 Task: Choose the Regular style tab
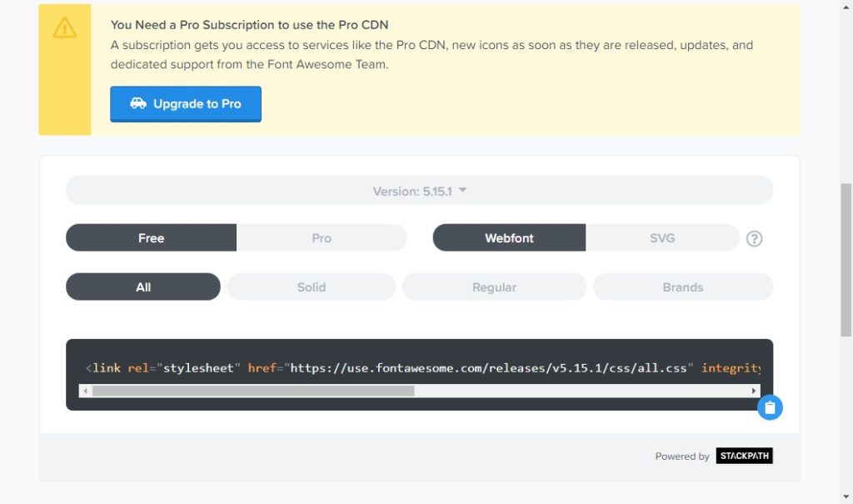coord(494,287)
